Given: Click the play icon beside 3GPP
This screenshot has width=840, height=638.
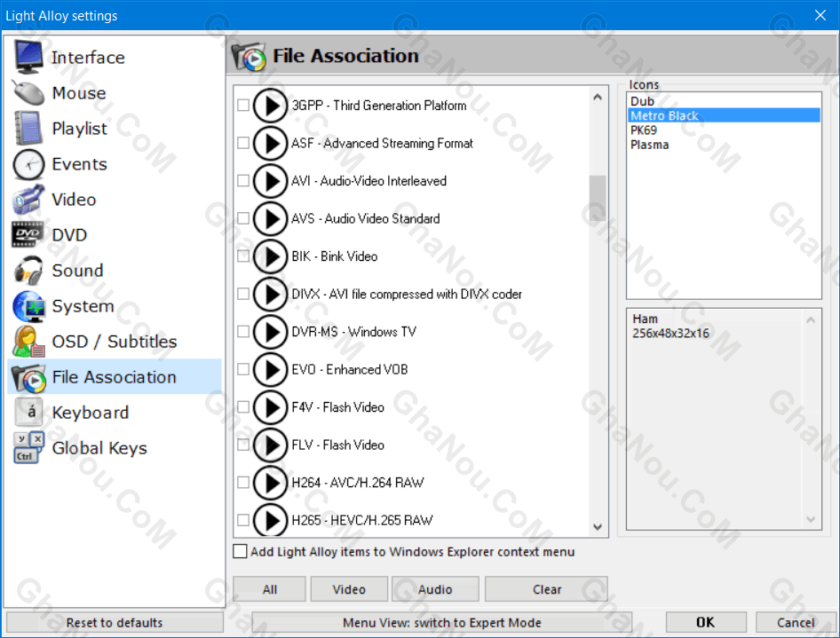Looking at the screenshot, I should 271,106.
